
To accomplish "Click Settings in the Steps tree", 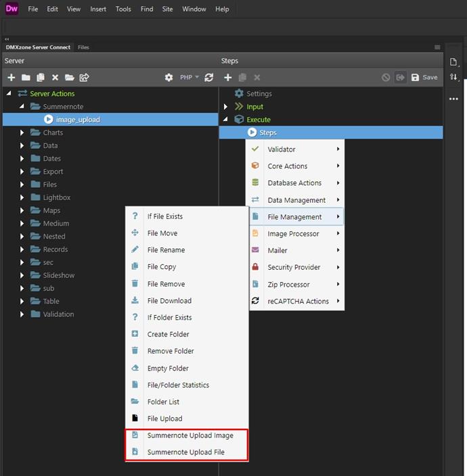I will tap(259, 93).
